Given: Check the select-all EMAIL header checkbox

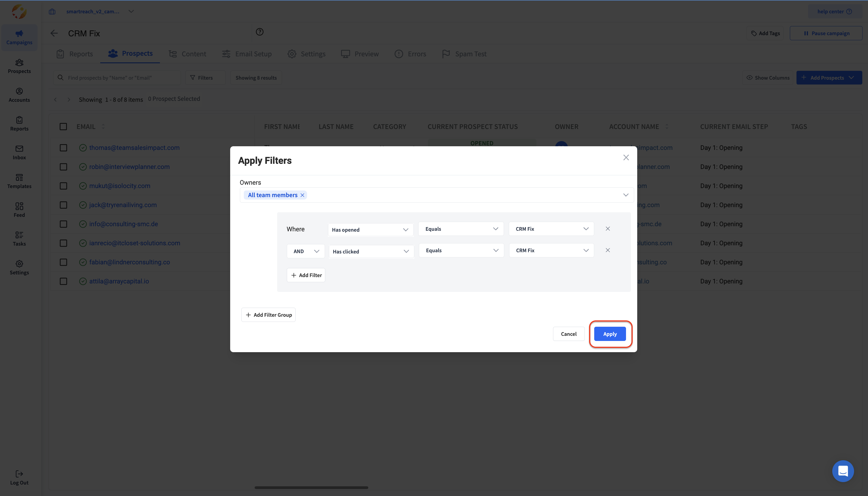Looking at the screenshot, I should click(x=63, y=126).
